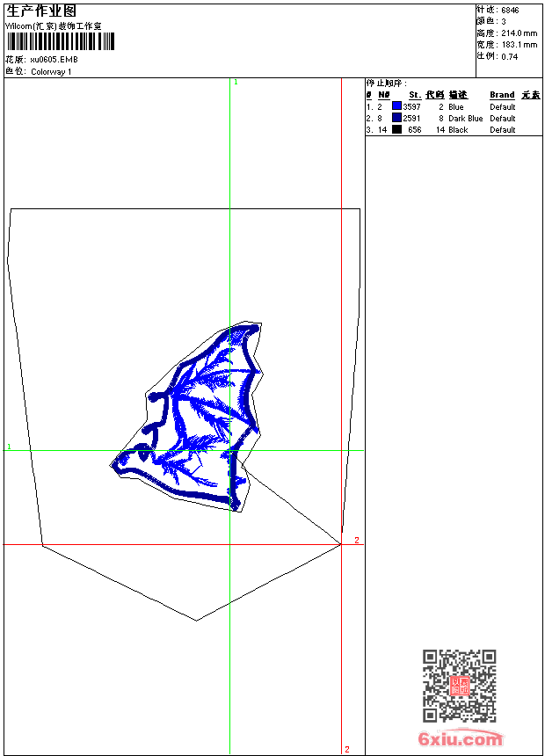Screen dimensions: 545x756
Task: Select the blue bat wing embroidery design
Action: pos(188,418)
